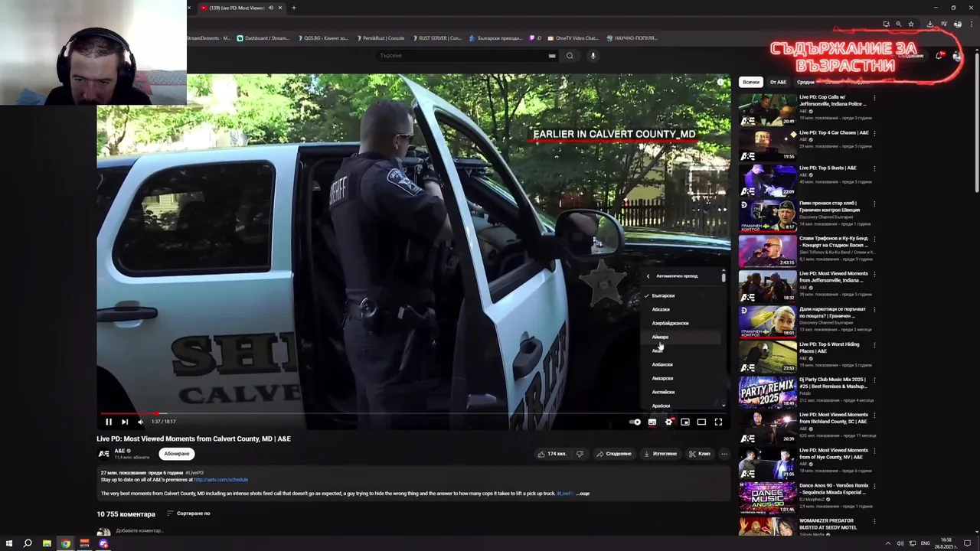Pause the video with the pause button
980x551 pixels.
[109, 422]
